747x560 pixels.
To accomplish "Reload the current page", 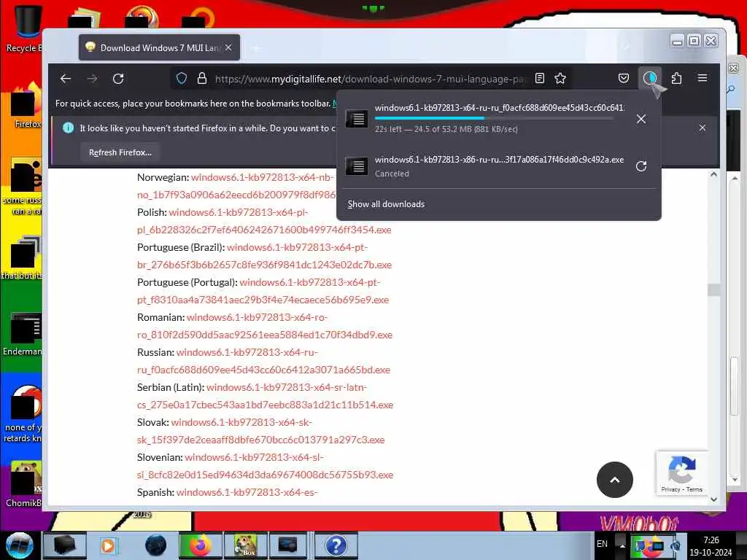I will (118, 79).
